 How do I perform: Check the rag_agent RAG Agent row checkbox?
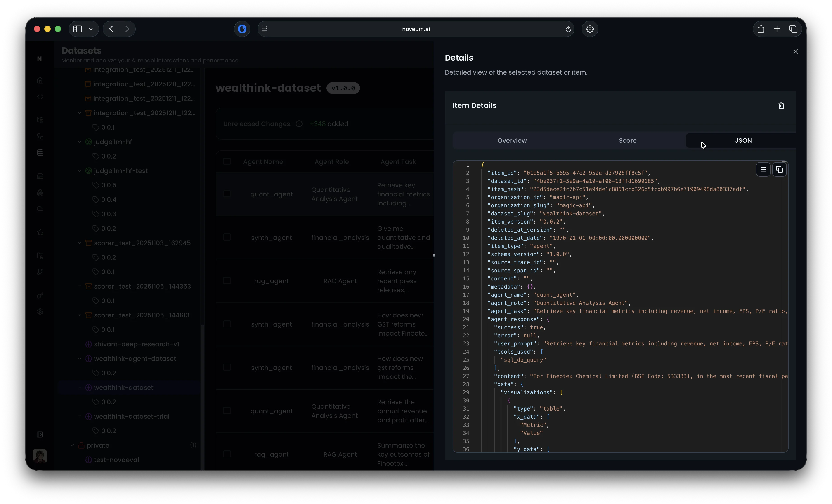pyautogui.click(x=227, y=281)
